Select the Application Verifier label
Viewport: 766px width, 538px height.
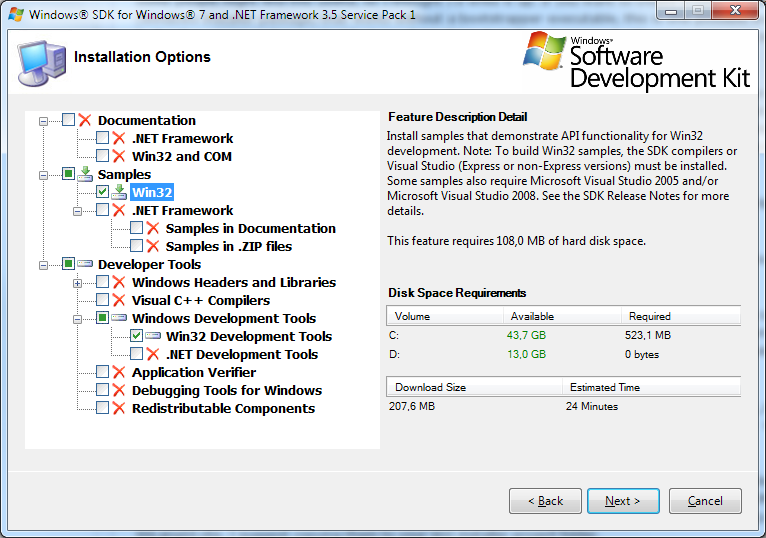coord(194,372)
